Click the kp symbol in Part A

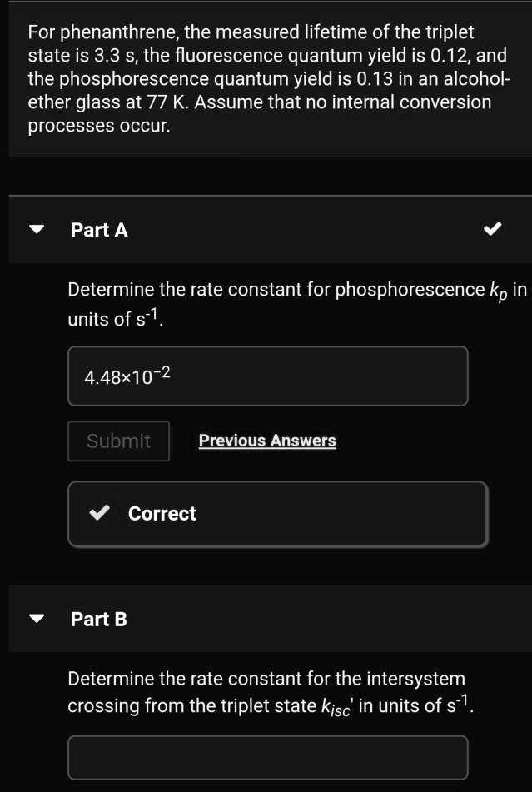[497, 291]
